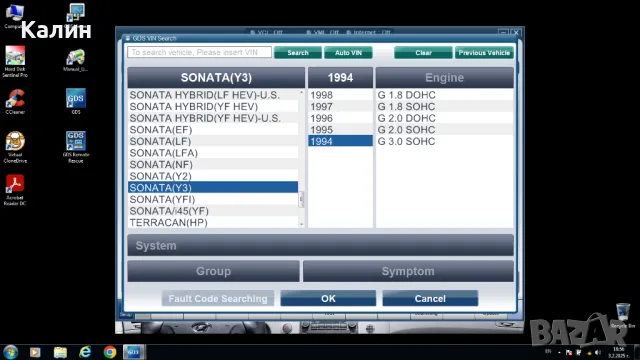Open the Group selection bar
The image size is (640, 360).
(213, 271)
